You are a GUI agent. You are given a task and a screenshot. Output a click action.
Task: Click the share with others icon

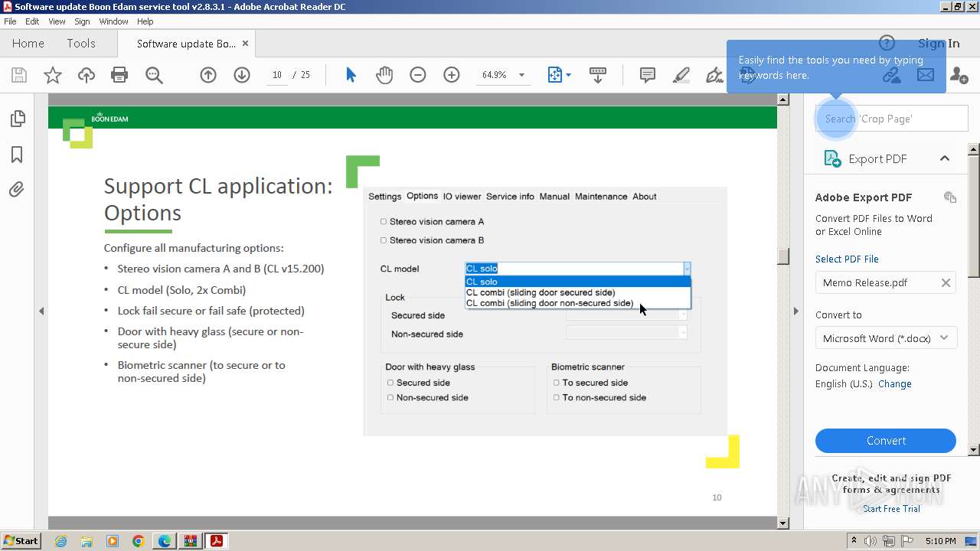(959, 75)
